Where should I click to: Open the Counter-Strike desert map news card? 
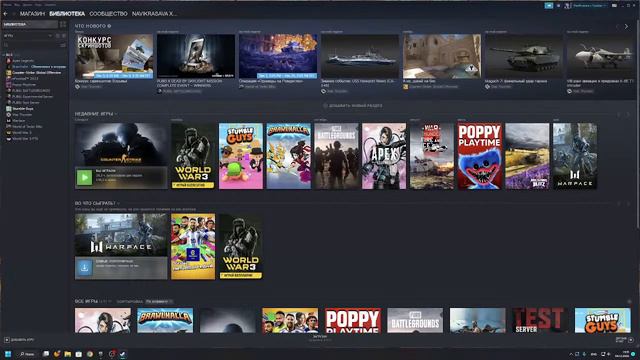442,56
